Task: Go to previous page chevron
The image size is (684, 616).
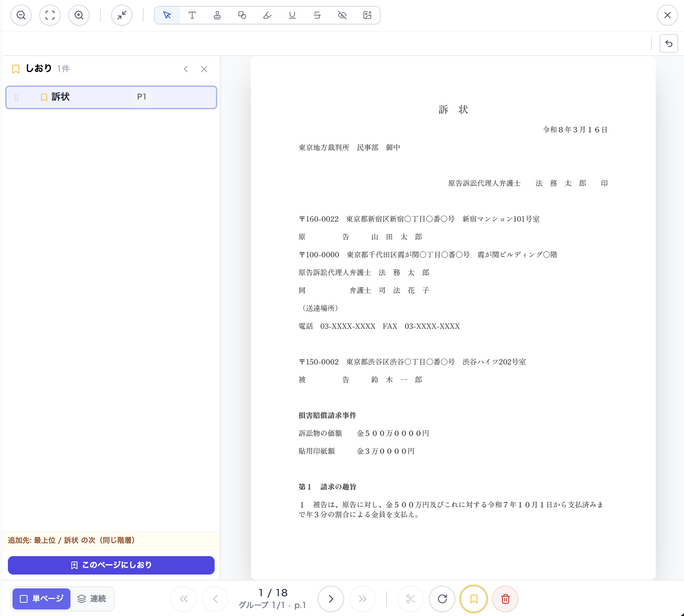Action: coord(215,599)
